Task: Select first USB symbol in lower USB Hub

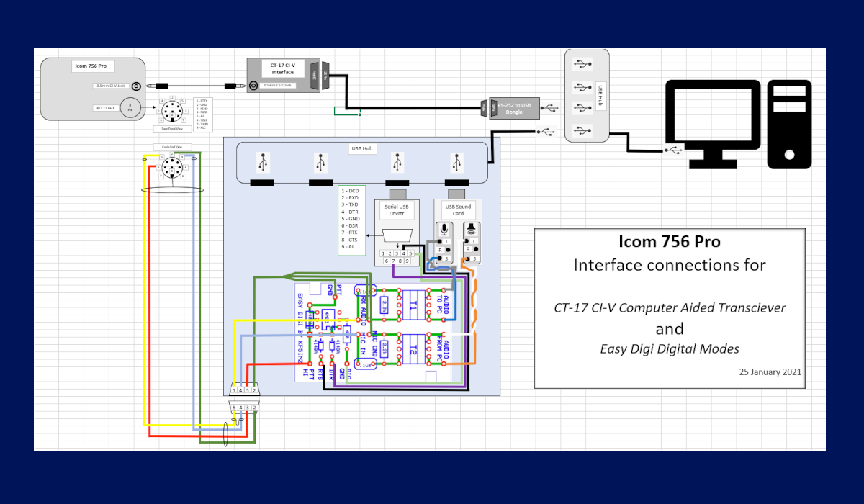Action: [261, 161]
